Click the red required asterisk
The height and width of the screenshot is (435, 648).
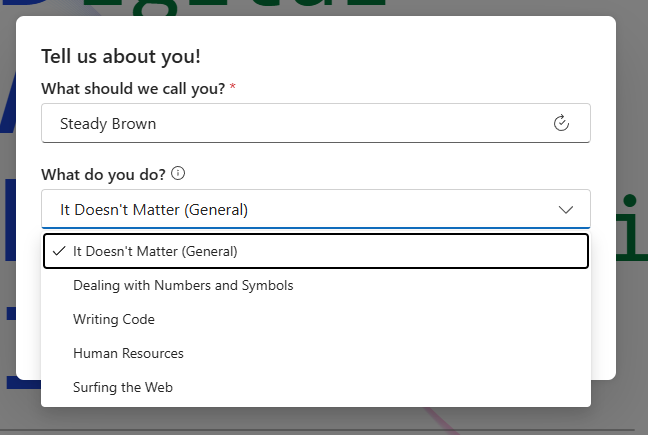click(233, 86)
